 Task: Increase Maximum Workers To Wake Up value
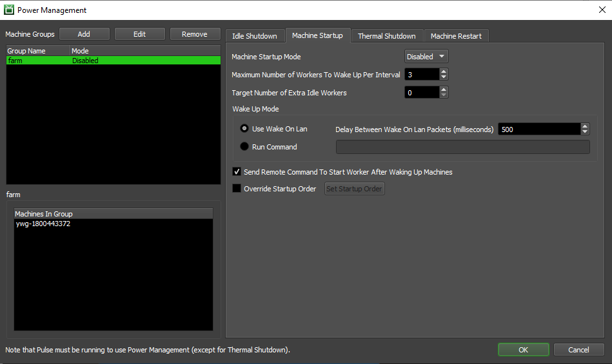click(x=443, y=72)
